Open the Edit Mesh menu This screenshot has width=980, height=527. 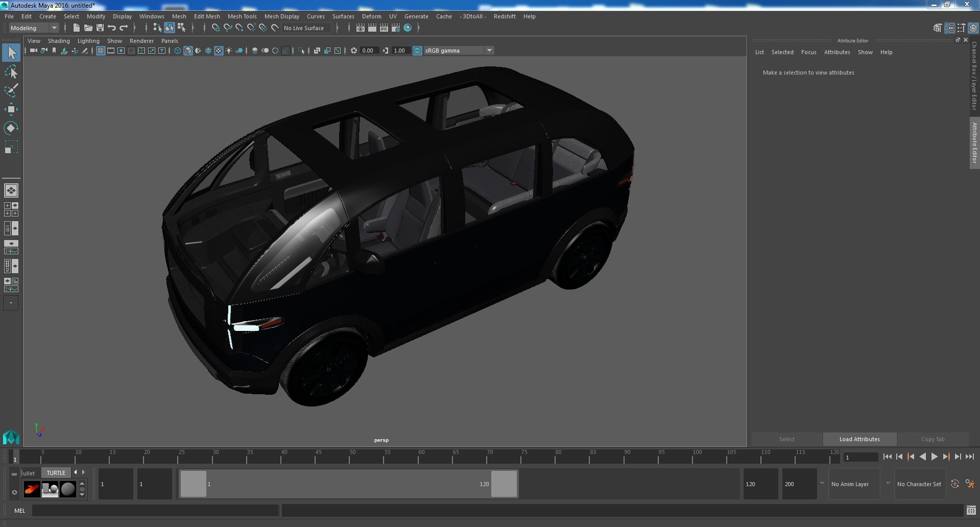point(207,16)
